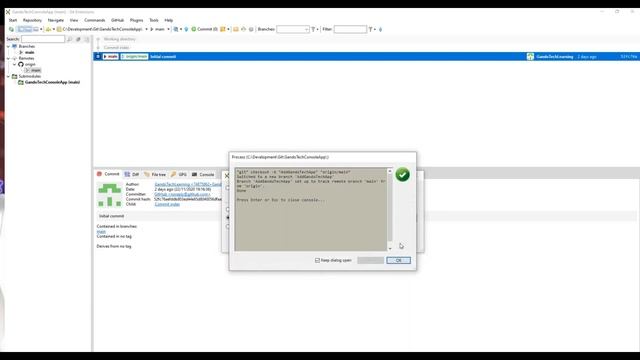Click the GandsTechLearning author avatar in grid
Viewport: 640px width, 360px height.
click(x=530, y=57)
